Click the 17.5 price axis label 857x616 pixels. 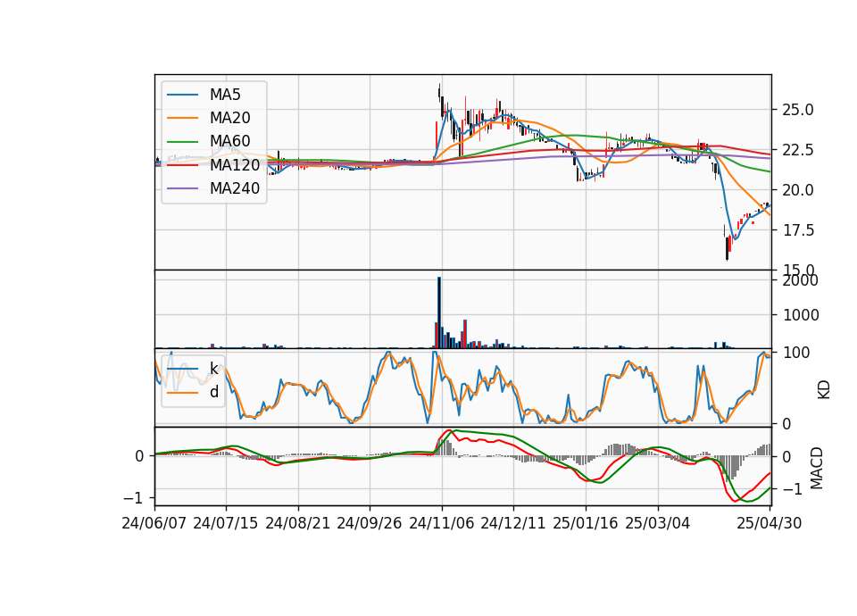tap(798, 230)
